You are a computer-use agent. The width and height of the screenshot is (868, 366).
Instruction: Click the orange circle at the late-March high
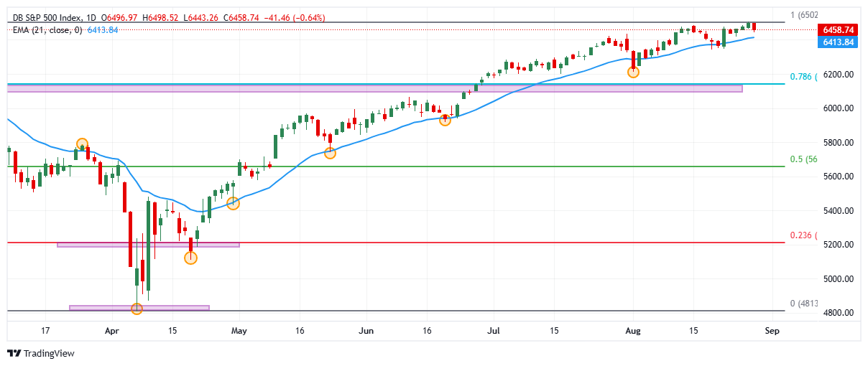pos(82,144)
